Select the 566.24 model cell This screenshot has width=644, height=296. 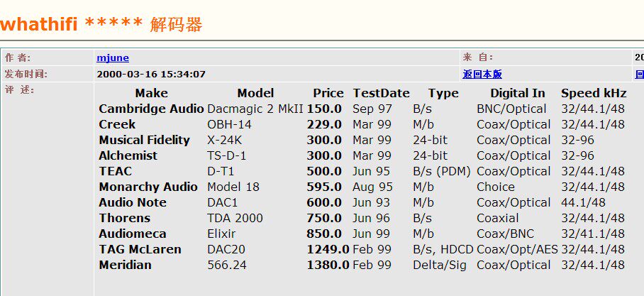point(227,265)
